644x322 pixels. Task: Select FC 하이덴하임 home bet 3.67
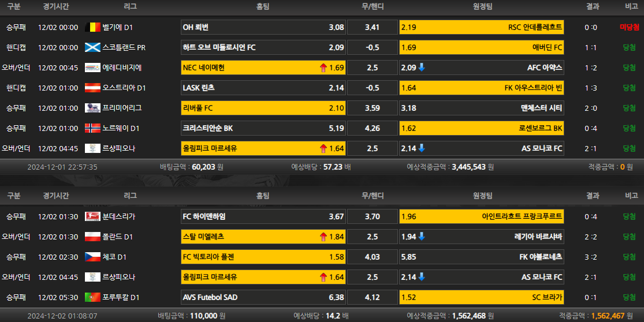point(263,216)
